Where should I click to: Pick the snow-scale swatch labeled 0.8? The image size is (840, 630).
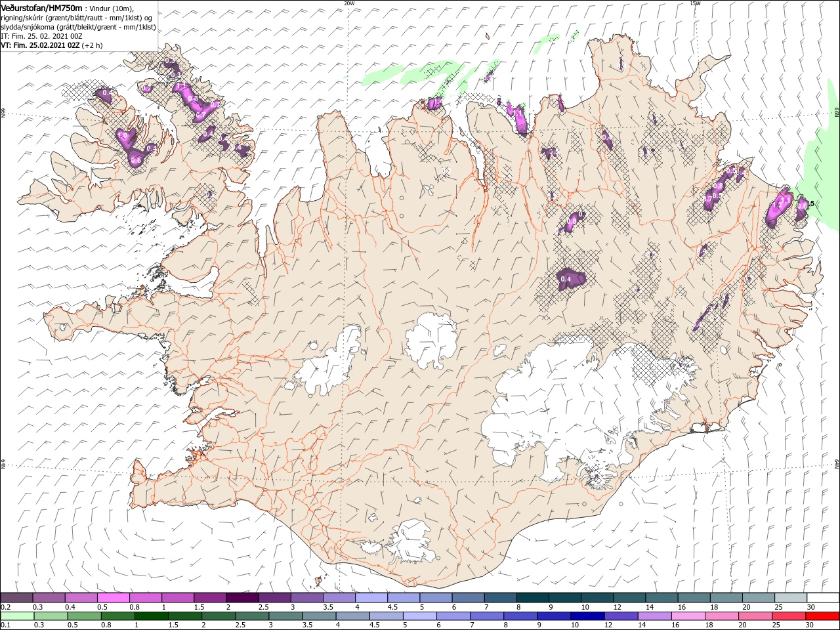coord(145,598)
